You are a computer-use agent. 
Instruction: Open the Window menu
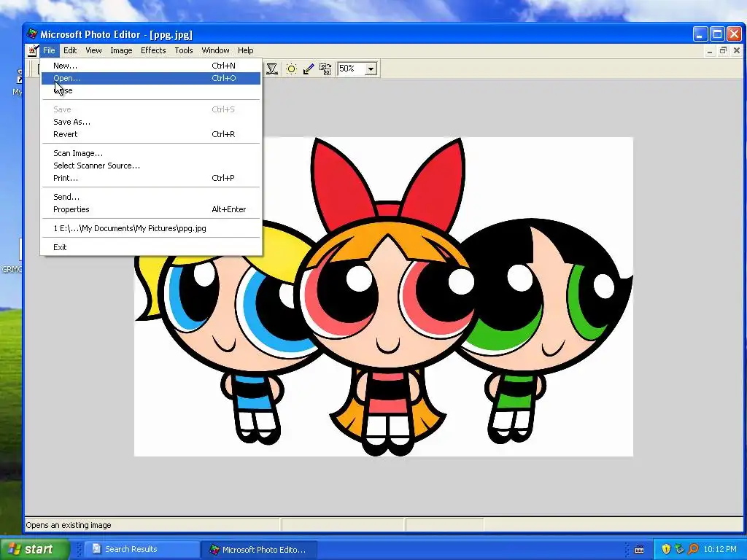(x=215, y=50)
